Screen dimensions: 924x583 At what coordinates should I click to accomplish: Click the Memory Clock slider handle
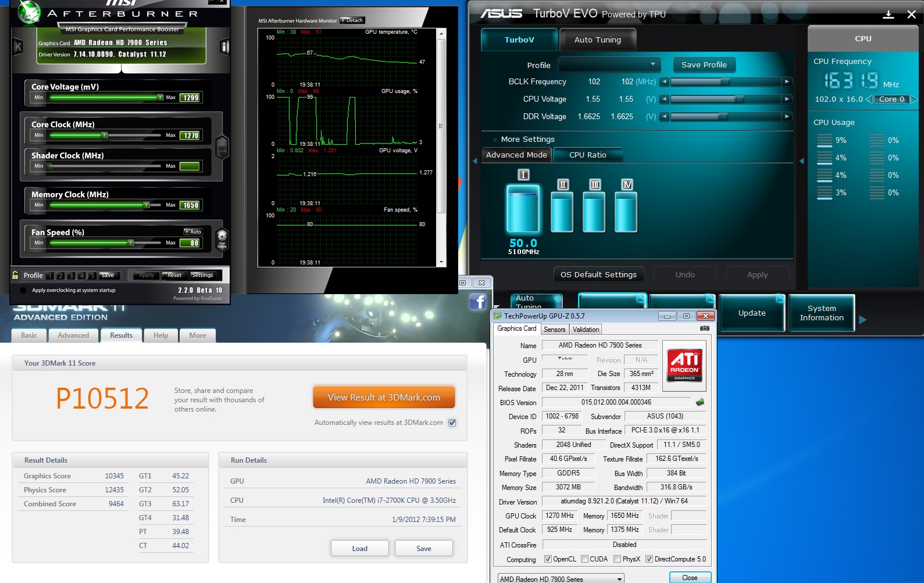tap(147, 205)
